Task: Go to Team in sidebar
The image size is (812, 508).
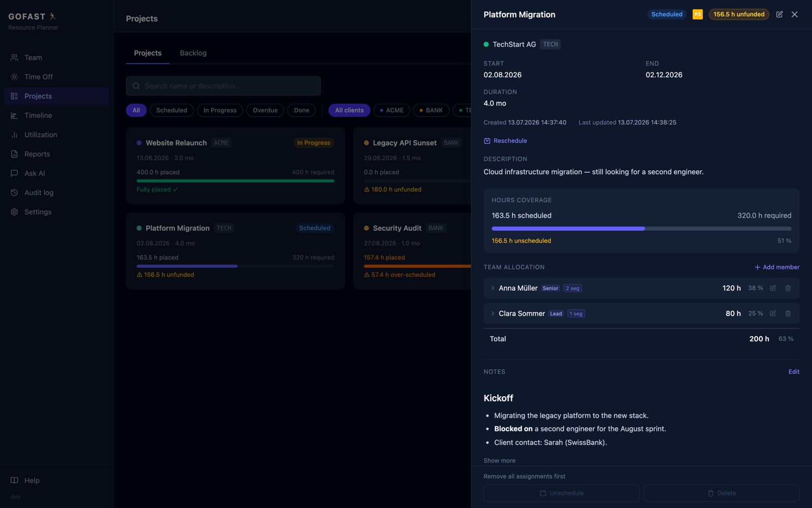Action: point(56,57)
